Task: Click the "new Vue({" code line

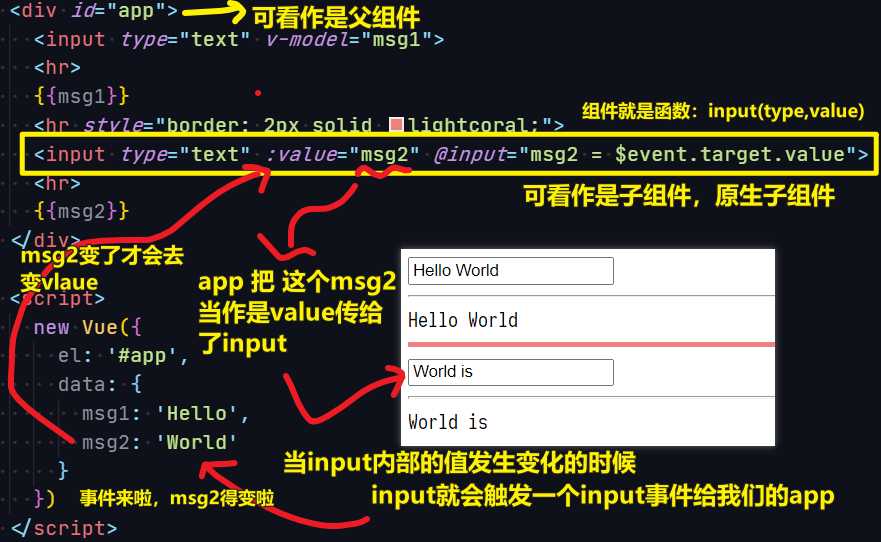Action: (88, 327)
